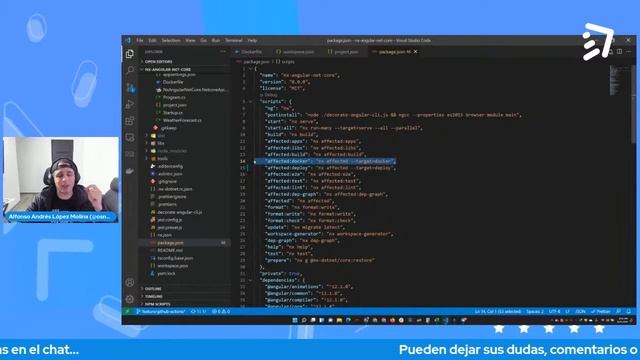
Task: Open the Run and Debug view
Action: click(130, 104)
